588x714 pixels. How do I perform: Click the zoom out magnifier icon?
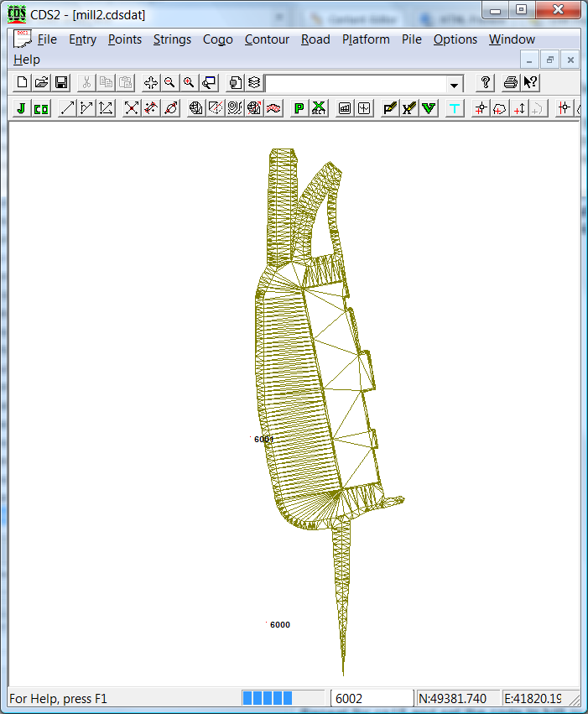click(169, 82)
